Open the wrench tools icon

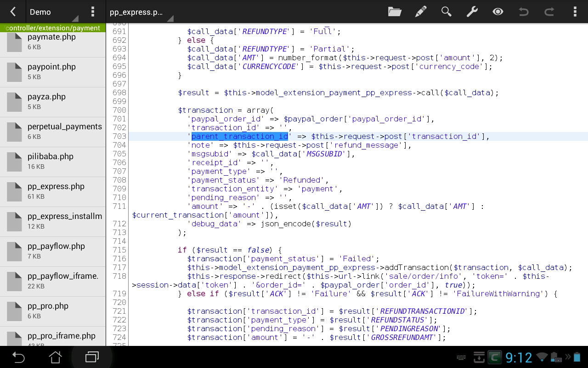(472, 11)
